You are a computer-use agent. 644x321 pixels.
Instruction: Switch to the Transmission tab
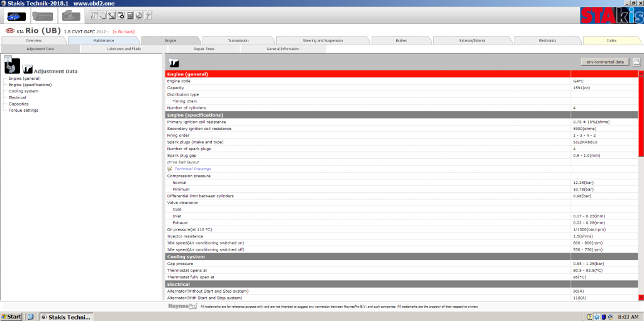[x=238, y=40]
